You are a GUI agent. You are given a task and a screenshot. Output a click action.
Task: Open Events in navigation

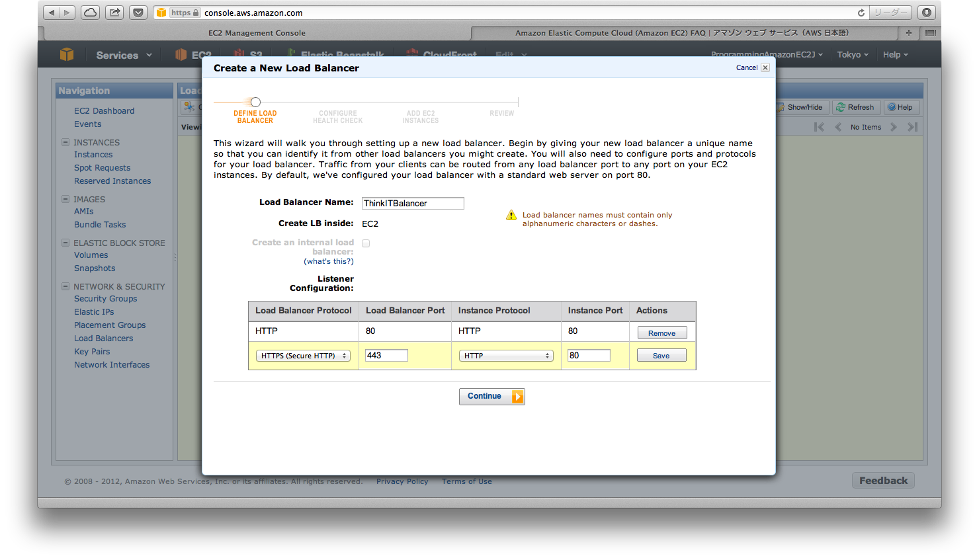pos(87,124)
